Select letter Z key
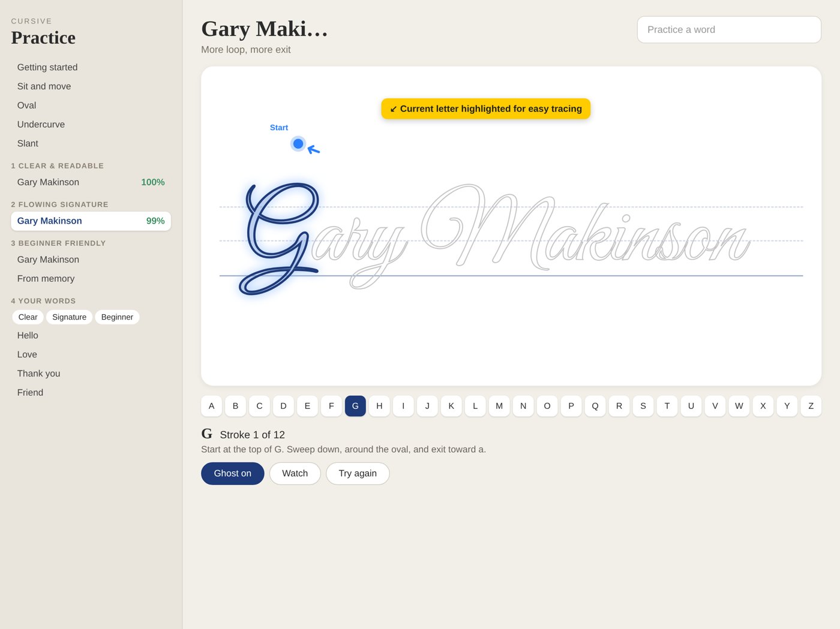The height and width of the screenshot is (629, 840). [811, 406]
